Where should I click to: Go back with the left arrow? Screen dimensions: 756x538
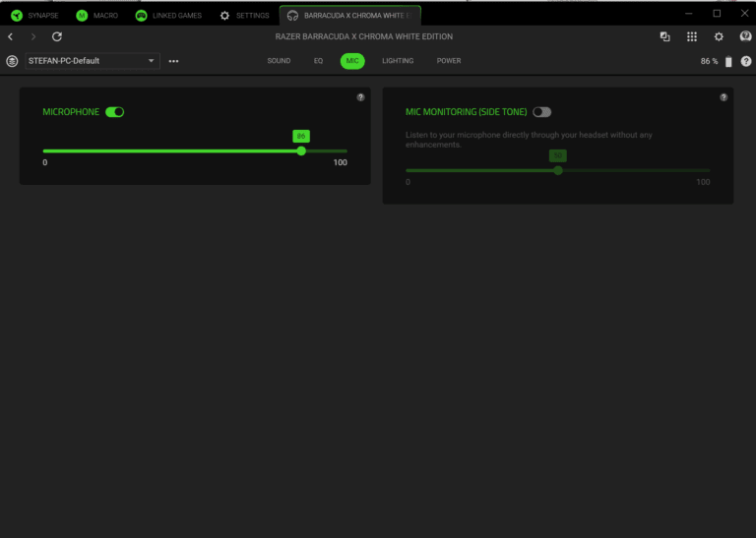[11, 36]
